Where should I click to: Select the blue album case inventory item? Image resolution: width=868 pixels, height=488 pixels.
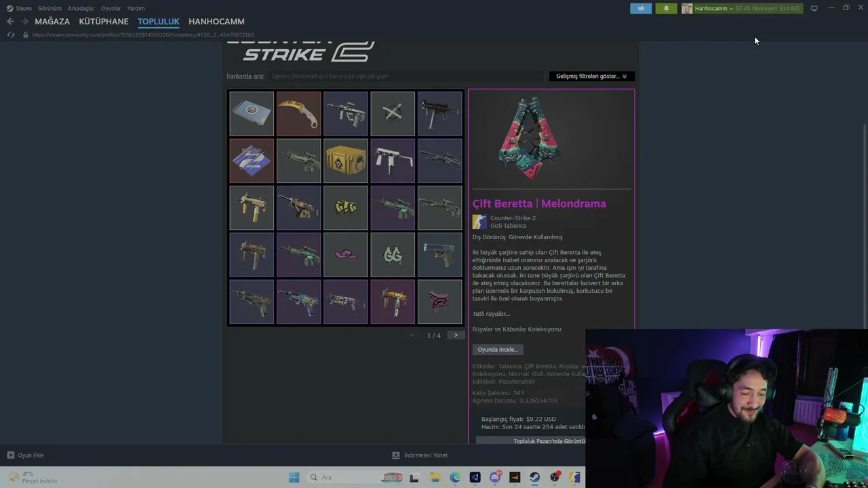[x=252, y=114]
